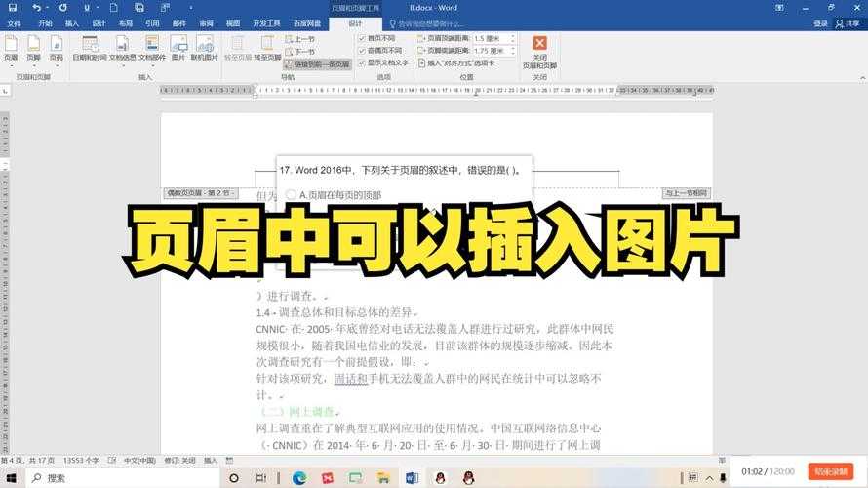Image resolution: width=868 pixels, height=488 pixels.
Task: Undo the last action
Action: pyautogui.click(x=36, y=8)
